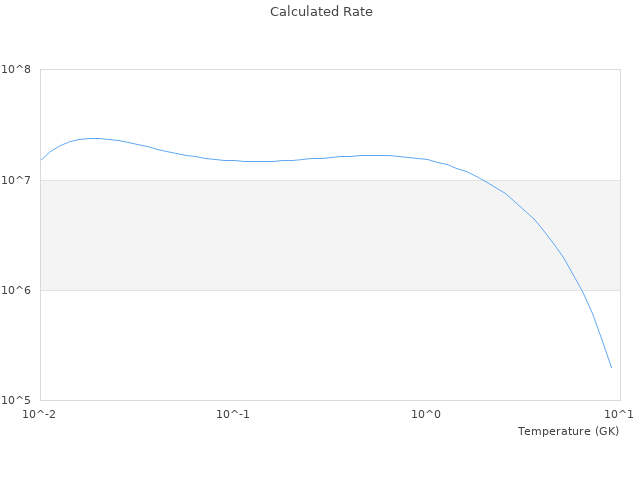Viewport: 640px width, 480px height.
Task: Click the blue curve's lowest end point
Action: (x=611, y=367)
